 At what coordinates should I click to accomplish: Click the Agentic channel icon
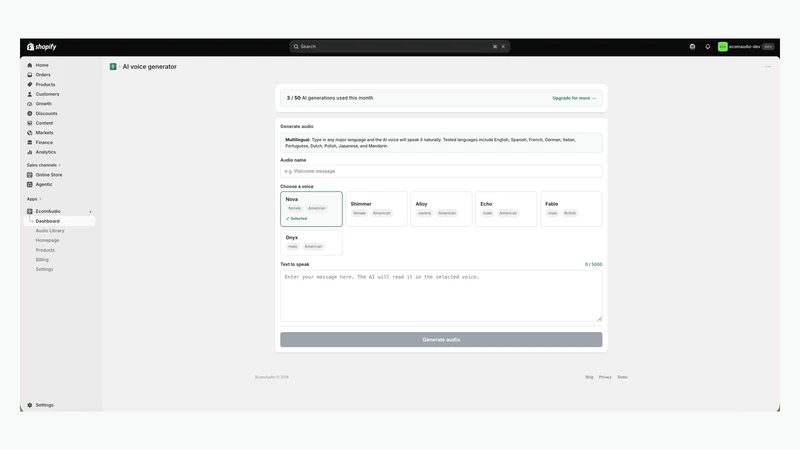(30, 185)
